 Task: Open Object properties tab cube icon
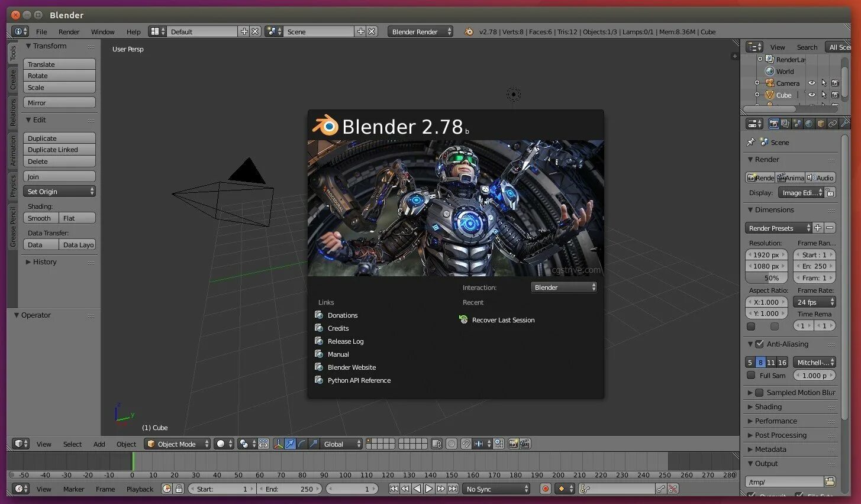821,124
